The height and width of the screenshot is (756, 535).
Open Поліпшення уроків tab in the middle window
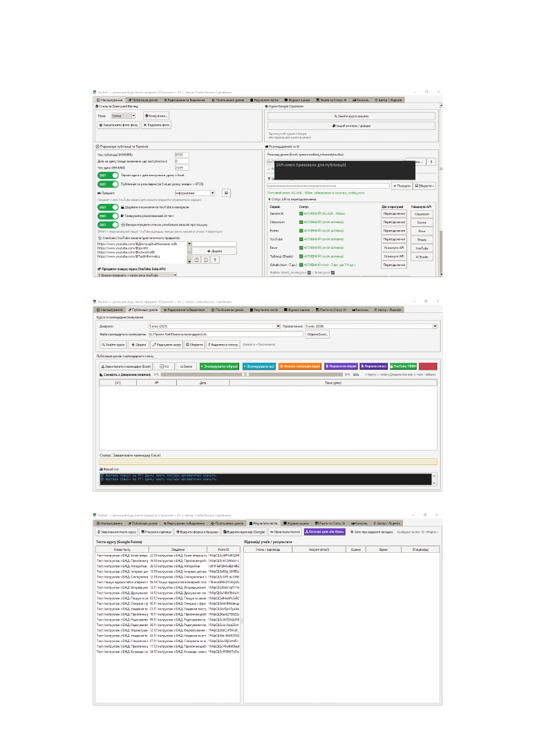click(227, 310)
